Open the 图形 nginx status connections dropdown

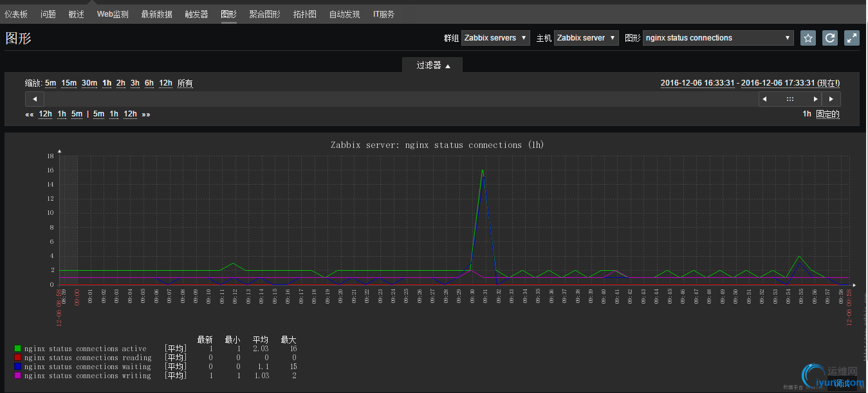(718, 38)
